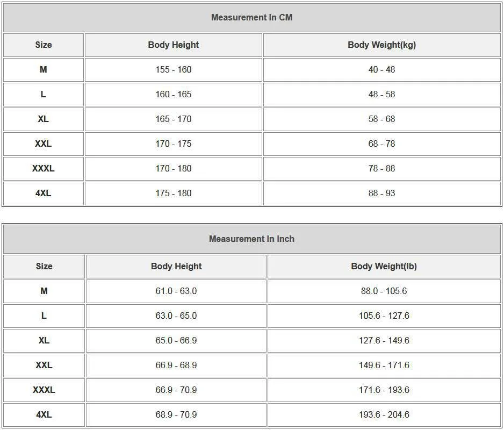The width and height of the screenshot is (504, 430).
Task: Click the '105.6 - 127.6' weight cell
Action: coord(384,316)
